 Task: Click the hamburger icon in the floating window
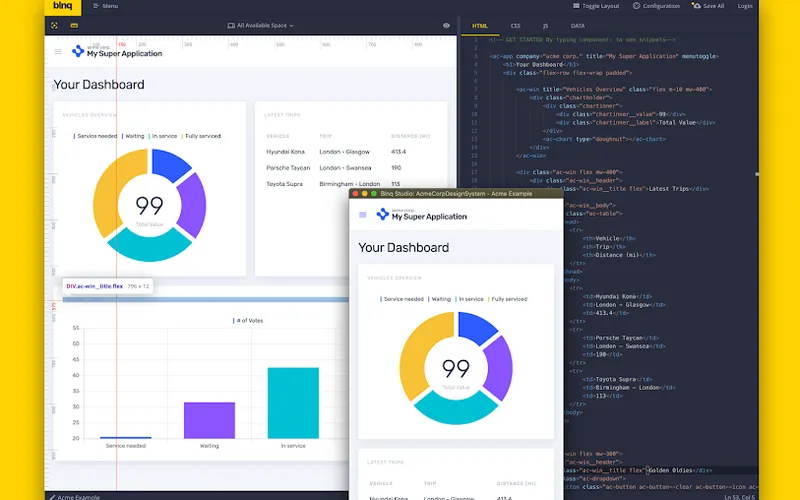(x=363, y=215)
